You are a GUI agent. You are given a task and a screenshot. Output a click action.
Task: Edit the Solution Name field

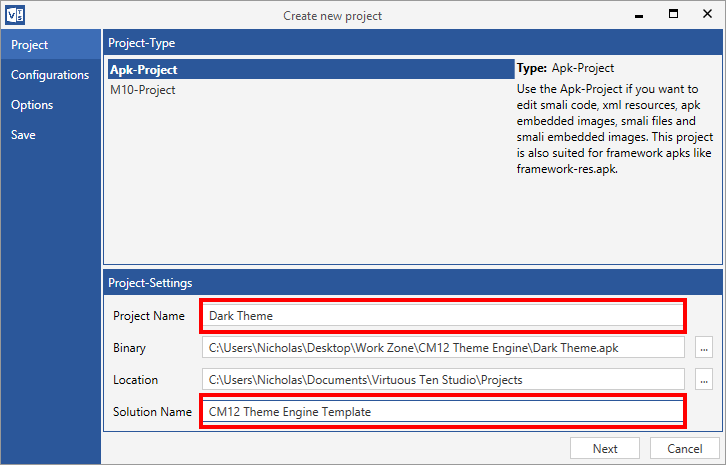click(x=443, y=412)
